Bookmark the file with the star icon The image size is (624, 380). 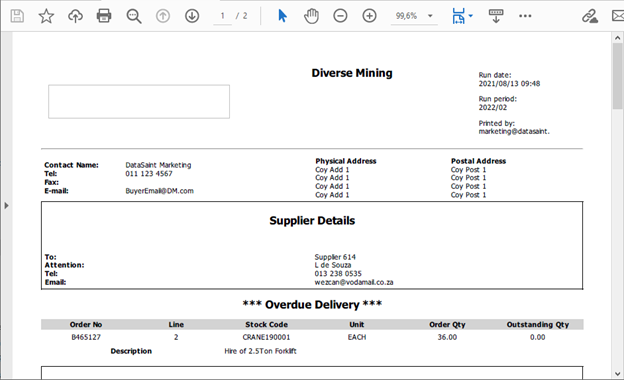click(46, 16)
